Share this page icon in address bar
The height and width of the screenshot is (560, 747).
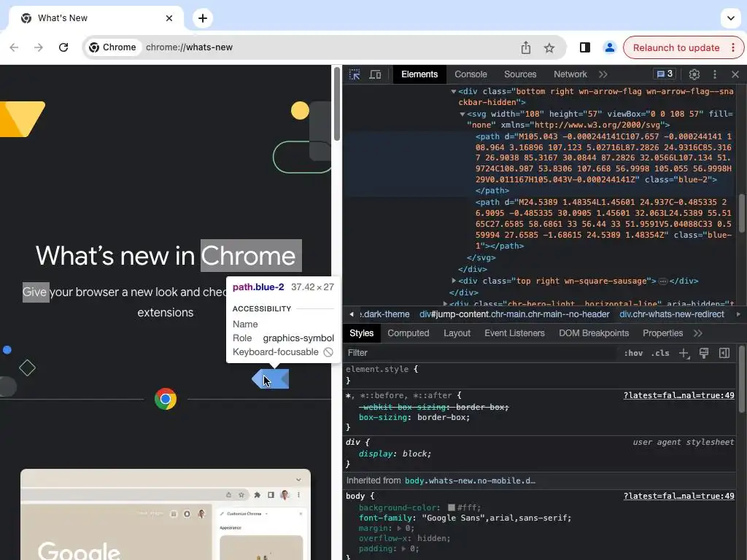(525, 47)
